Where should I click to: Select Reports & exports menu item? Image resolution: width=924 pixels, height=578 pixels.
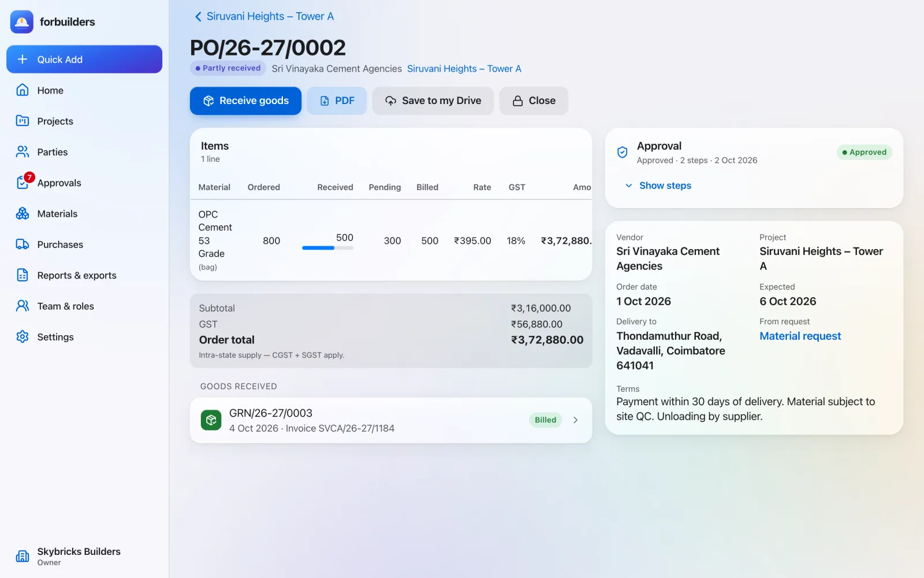click(x=84, y=275)
